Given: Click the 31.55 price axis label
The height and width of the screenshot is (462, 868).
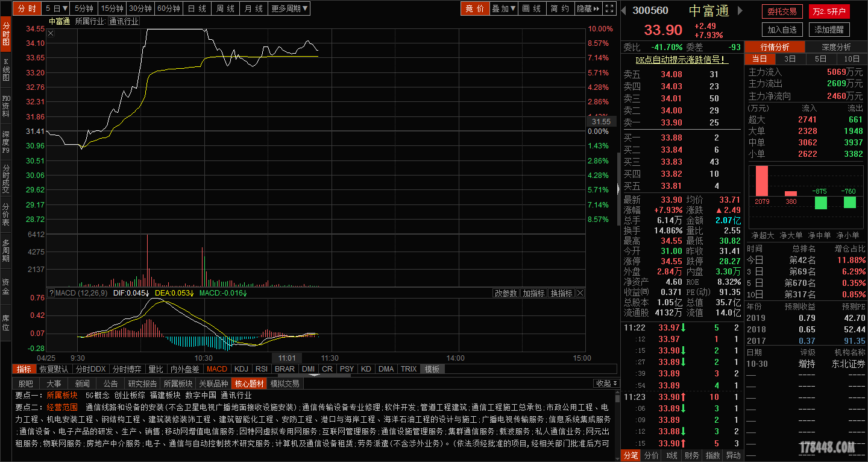Looking at the screenshot, I should click(x=600, y=121).
